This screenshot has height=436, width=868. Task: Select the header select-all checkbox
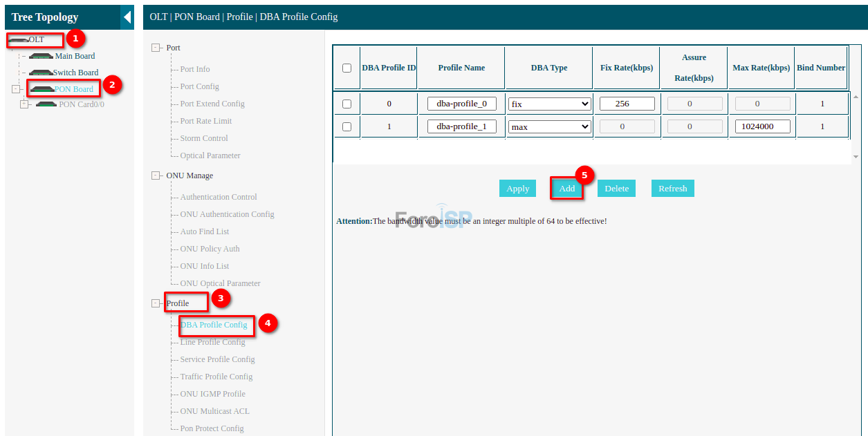tap(347, 68)
